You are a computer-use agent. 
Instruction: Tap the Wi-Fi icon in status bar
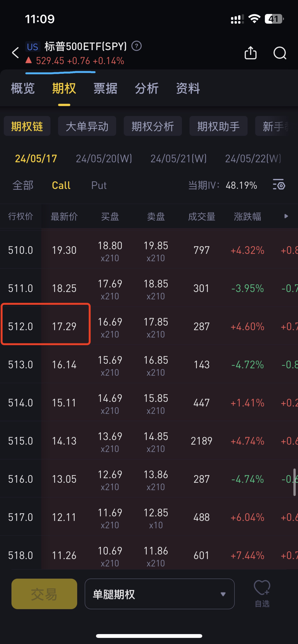pos(255,18)
